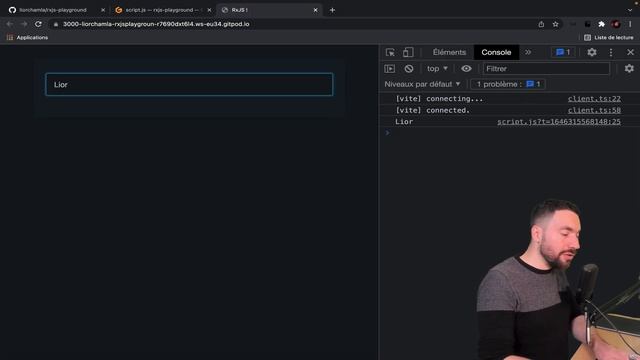Open Liste de lecture reading list
This screenshot has height=360, width=640.
tap(609, 37)
